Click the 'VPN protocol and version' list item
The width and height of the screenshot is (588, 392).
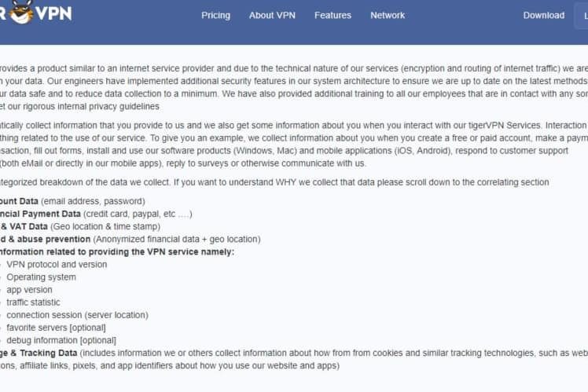[57, 265]
